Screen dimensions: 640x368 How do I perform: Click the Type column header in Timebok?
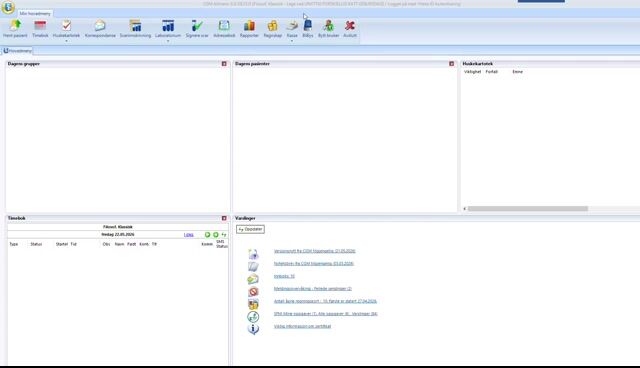(x=13, y=244)
